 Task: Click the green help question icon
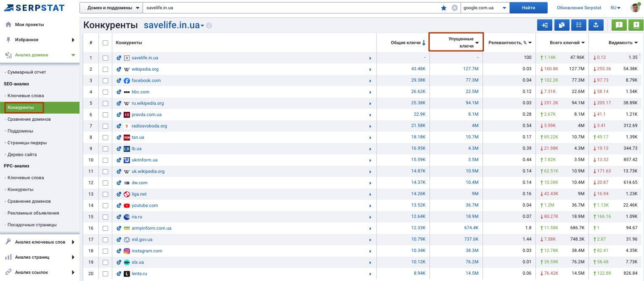636,25
